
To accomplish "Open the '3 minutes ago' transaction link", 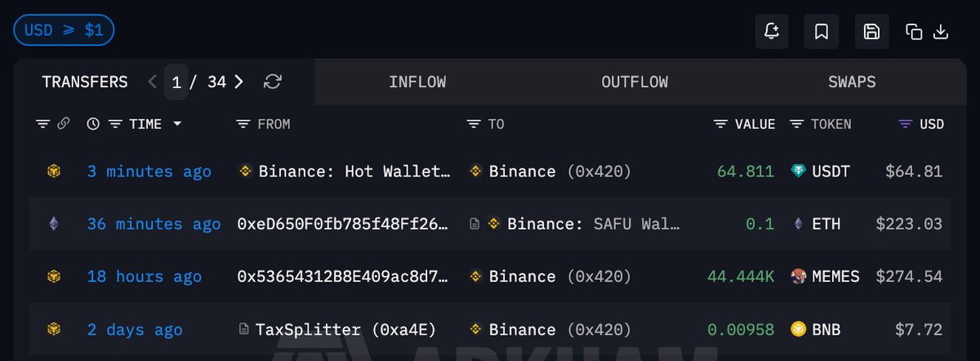I will (149, 172).
